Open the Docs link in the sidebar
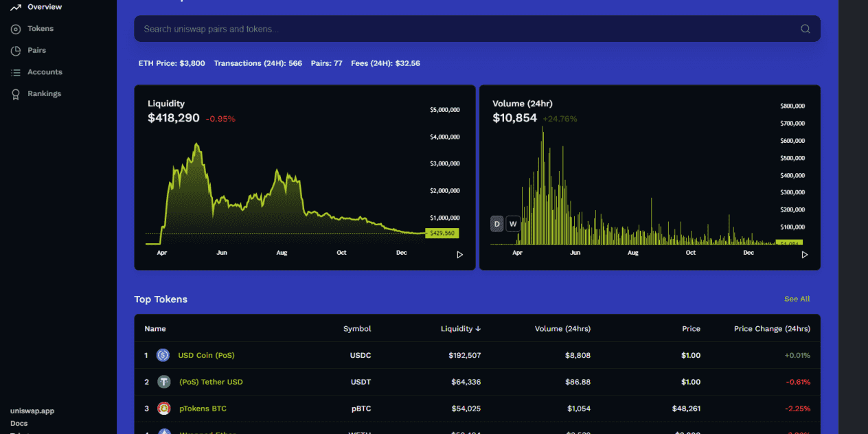 click(19, 424)
